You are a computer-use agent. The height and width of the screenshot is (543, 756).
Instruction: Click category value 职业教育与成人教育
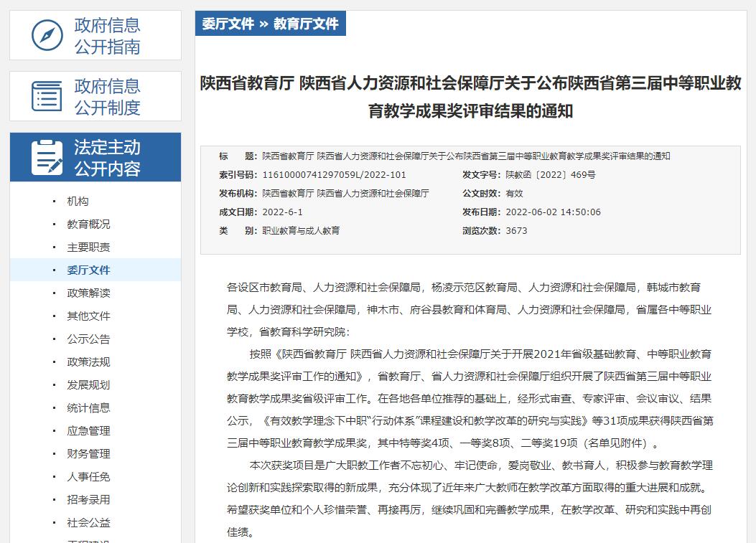point(301,231)
